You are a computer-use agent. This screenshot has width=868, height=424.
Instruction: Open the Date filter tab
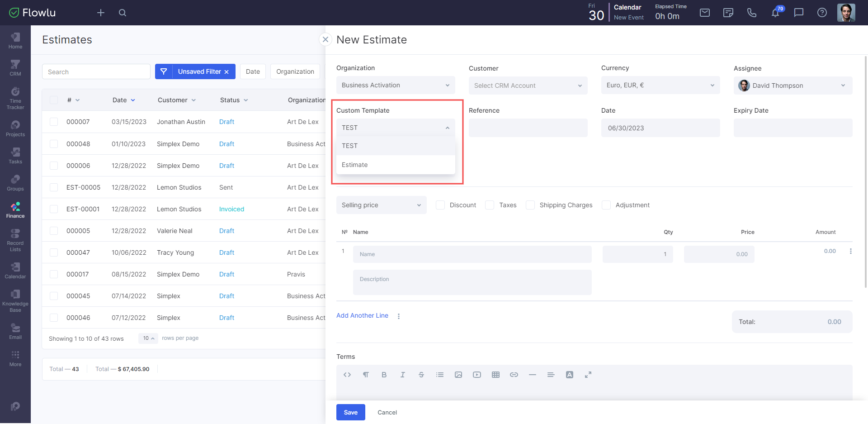tap(253, 71)
